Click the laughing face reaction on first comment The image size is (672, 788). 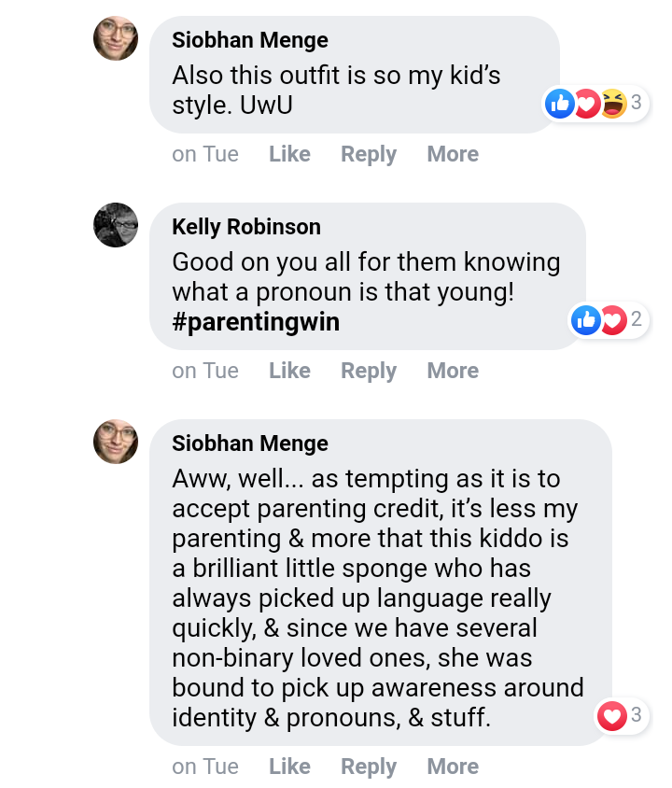pyautogui.click(x=612, y=104)
